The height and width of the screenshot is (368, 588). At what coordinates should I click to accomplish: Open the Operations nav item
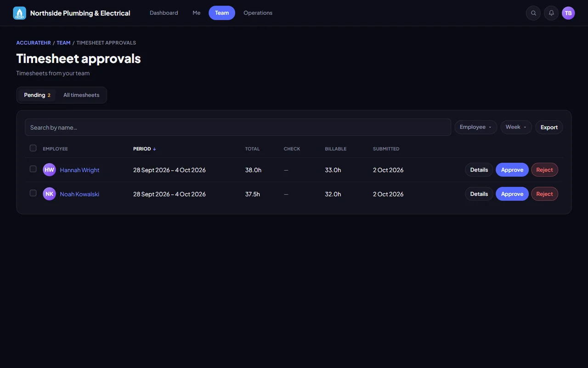coord(258,13)
